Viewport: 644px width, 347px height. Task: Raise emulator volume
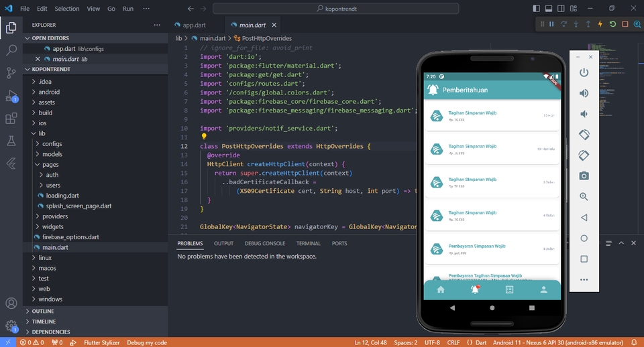coord(584,93)
